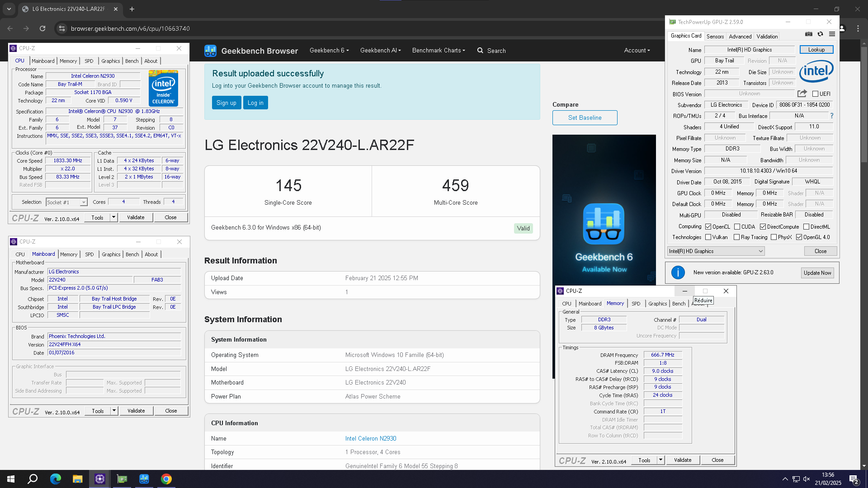Click GPU-Z BIOS export share icon

click(x=802, y=94)
